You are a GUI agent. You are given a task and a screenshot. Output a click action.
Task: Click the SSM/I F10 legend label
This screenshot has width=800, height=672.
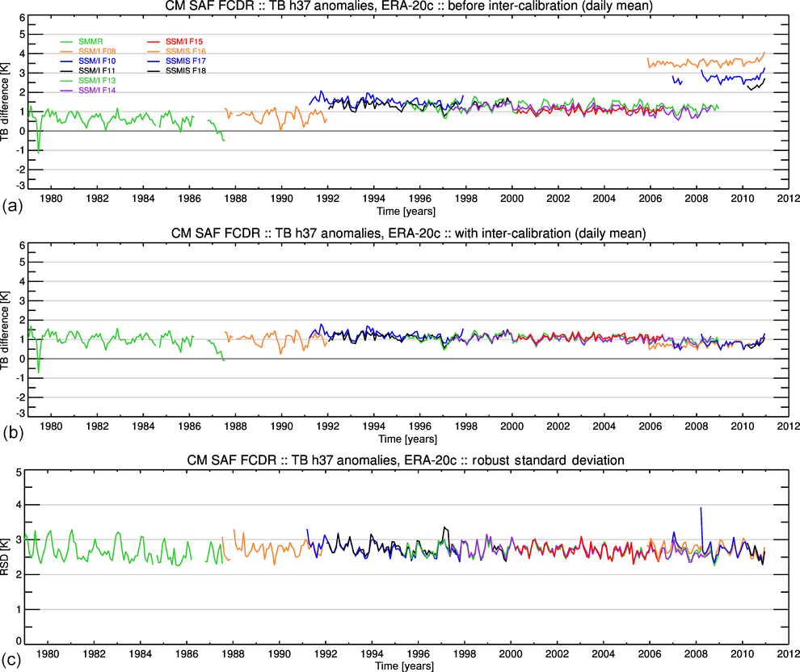(x=95, y=61)
